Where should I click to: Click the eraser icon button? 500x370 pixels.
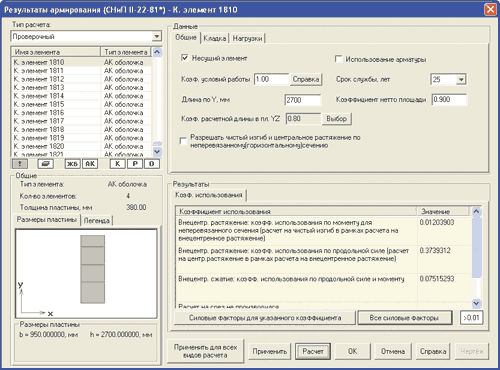coord(46,164)
